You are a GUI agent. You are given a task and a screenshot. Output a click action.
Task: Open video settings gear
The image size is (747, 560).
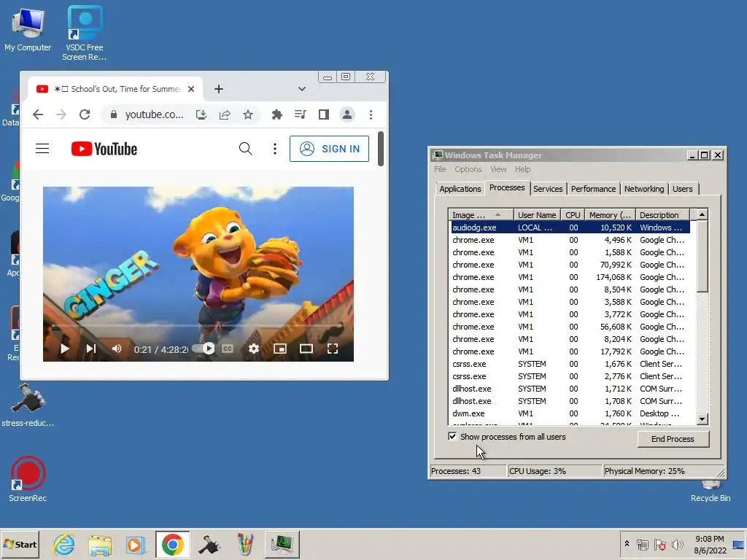click(254, 349)
